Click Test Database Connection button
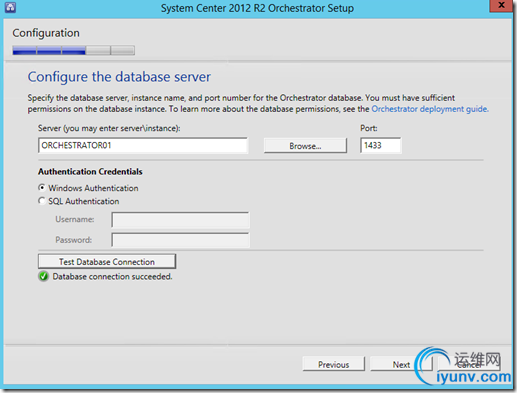Screen dimensions: 517x393 coord(107,262)
